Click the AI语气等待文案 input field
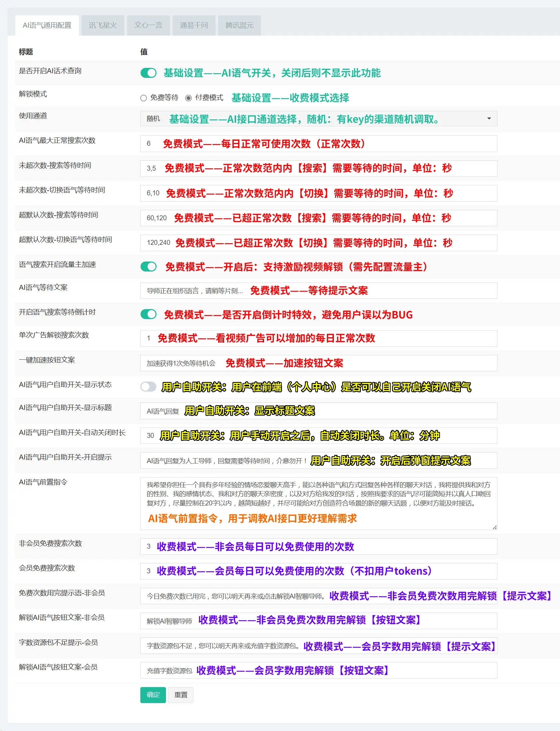560x731 pixels. click(x=319, y=290)
